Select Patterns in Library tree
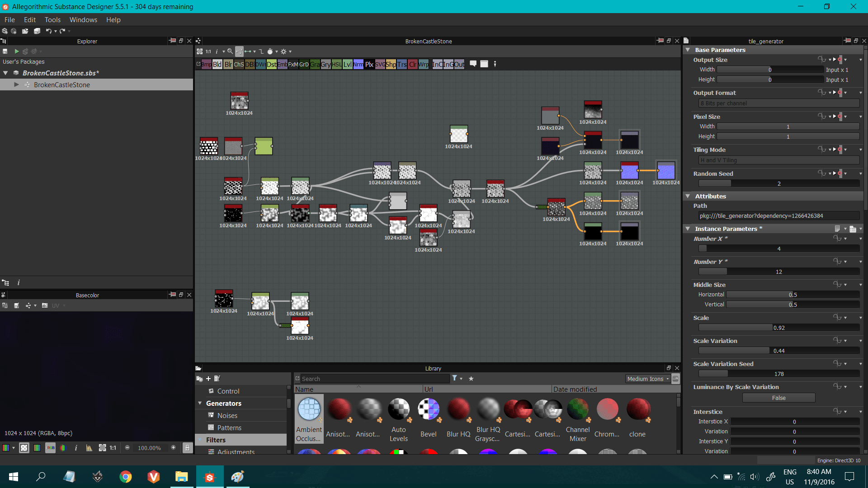The height and width of the screenshot is (488, 868). coord(229,428)
